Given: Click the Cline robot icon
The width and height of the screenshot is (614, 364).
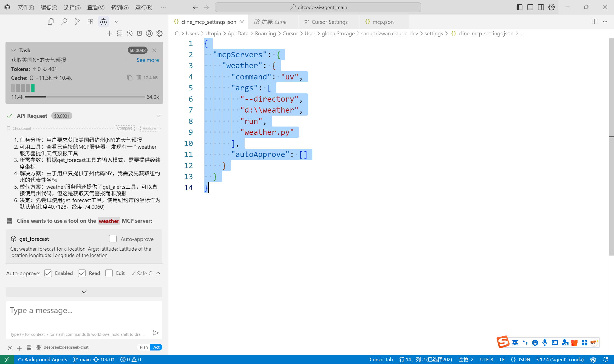Looking at the screenshot, I should (103, 22).
